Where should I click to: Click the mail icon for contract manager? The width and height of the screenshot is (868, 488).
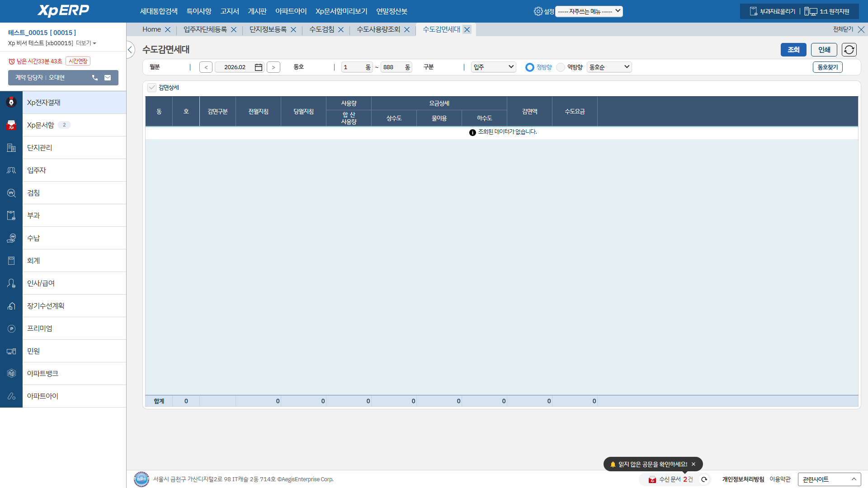click(108, 78)
